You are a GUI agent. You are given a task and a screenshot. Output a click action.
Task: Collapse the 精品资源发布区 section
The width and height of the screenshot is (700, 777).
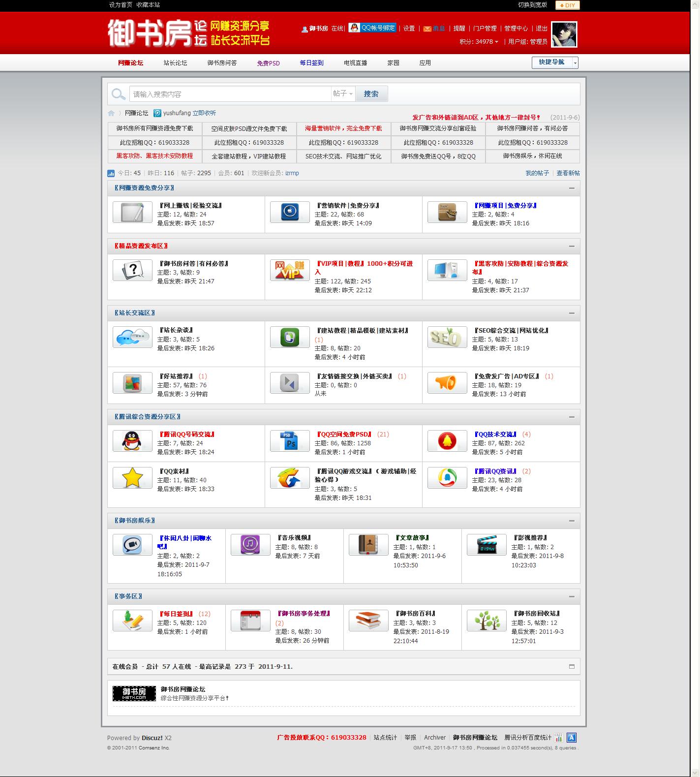coord(572,246)
